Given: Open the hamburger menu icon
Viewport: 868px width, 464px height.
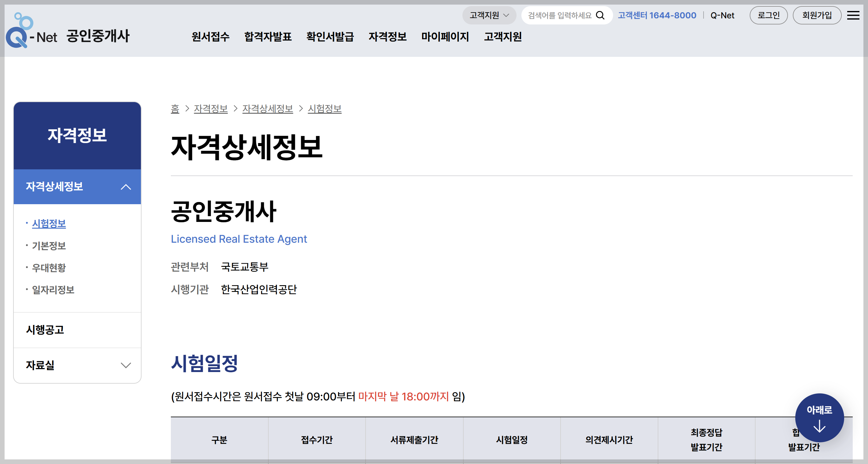Looking at the screenshot, I should point(853,16).
